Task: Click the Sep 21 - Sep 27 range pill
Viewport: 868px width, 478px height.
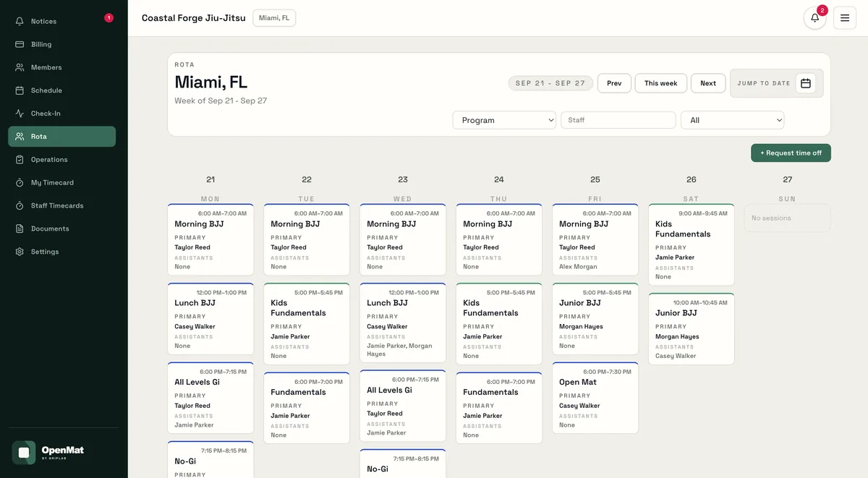Action: (x=550, y=83)
